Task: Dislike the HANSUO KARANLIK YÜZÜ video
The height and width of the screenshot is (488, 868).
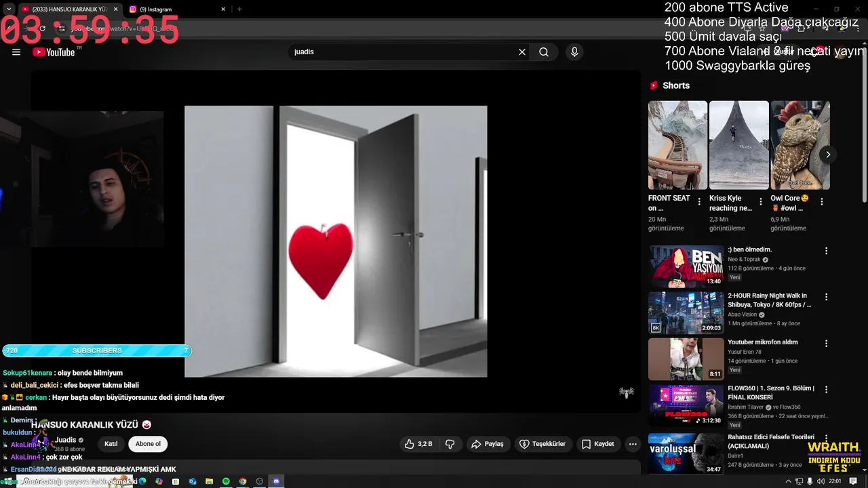Action: pyautogui.click(x=450, y=444)
